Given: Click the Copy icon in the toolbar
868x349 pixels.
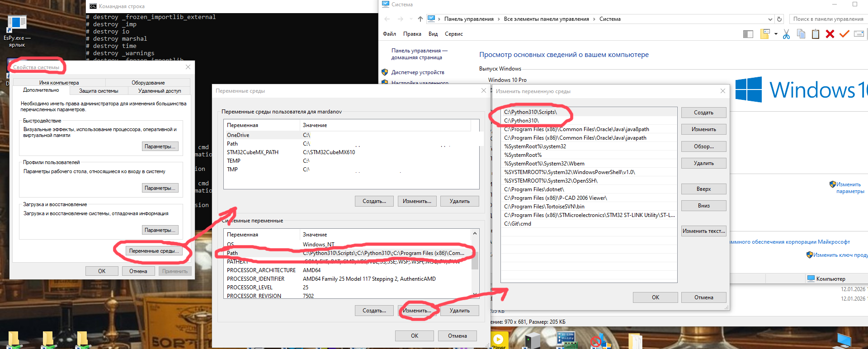Looking at the screenshot, I should coord(801,34).
